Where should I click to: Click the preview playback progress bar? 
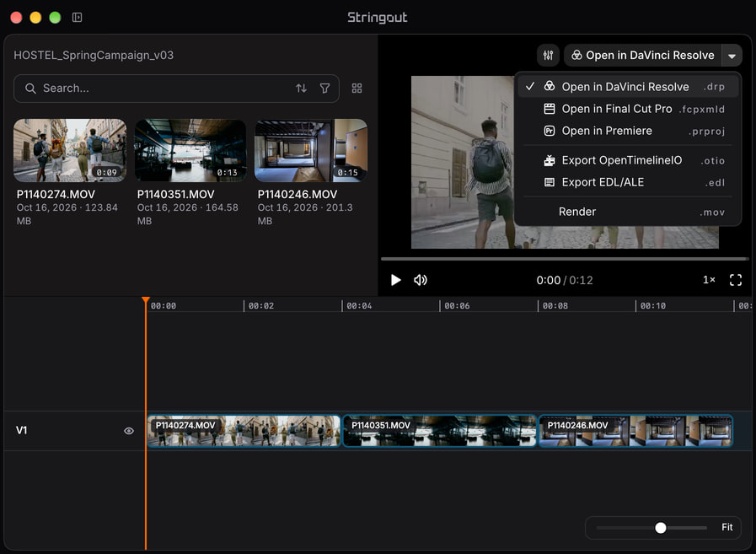tap(565, 259)
